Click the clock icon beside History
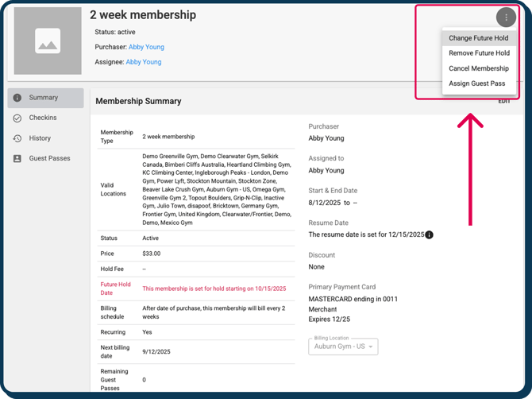Viewport: 532px width, 399px height. [17, 138]
